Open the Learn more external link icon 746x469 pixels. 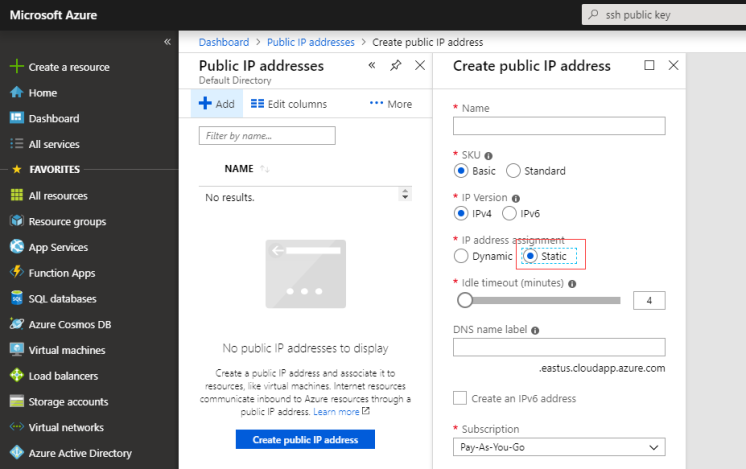[365, 411]
